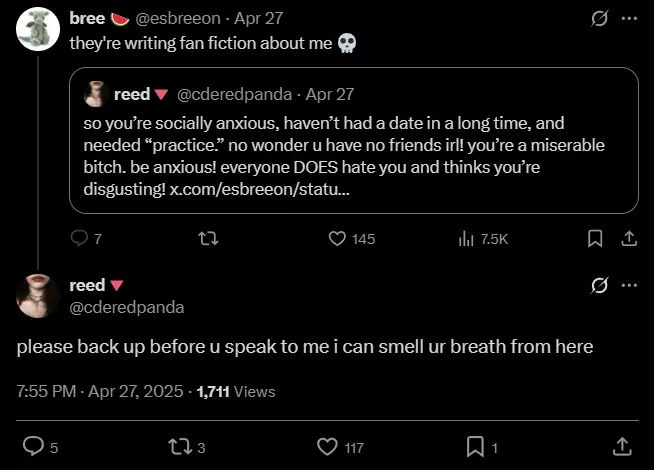Open Grok icon on bree's tweet
Screen dimensions: 654x470
coord(600,19)
